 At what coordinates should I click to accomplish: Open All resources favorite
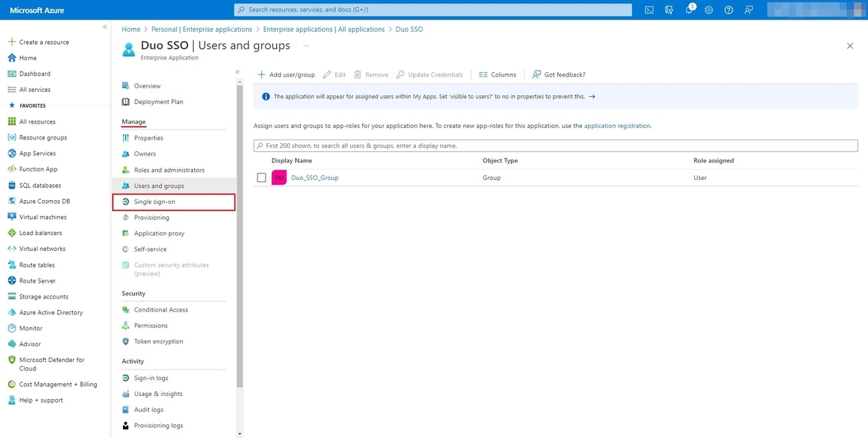point(37,121)
